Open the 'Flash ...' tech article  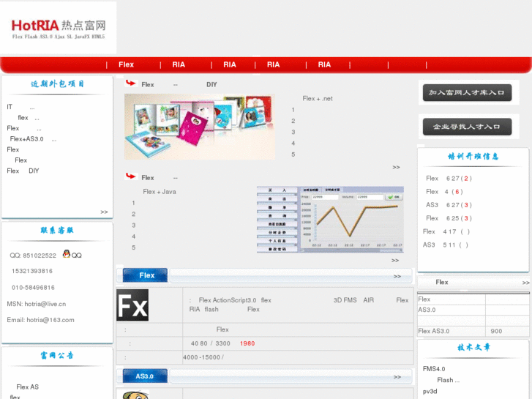(x=448, y=380)
